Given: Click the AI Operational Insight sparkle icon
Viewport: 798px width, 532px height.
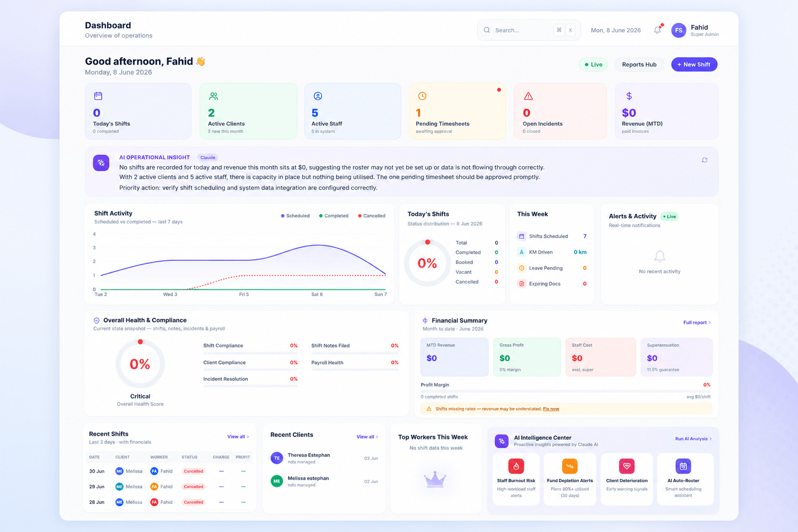Looking at the screenshot, I should click(x=101, y=163).
